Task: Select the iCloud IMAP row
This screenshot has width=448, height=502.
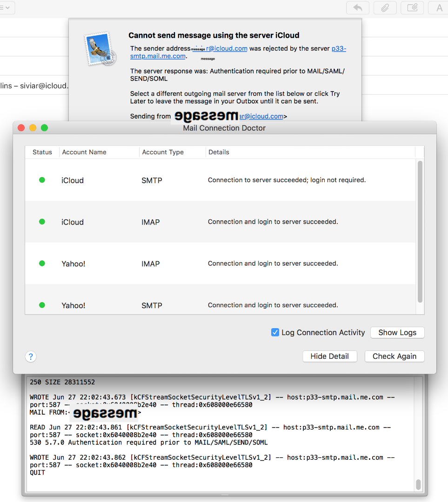Action: pos(221,222)
